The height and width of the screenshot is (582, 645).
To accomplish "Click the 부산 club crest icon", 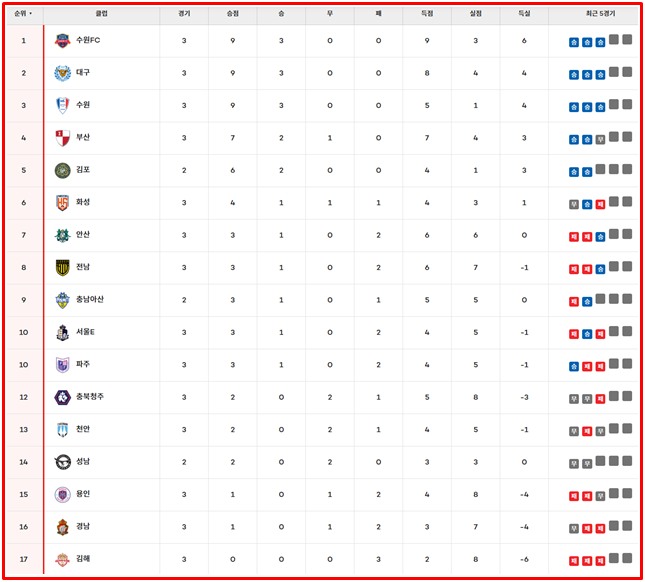I will [x=62, y=138].
